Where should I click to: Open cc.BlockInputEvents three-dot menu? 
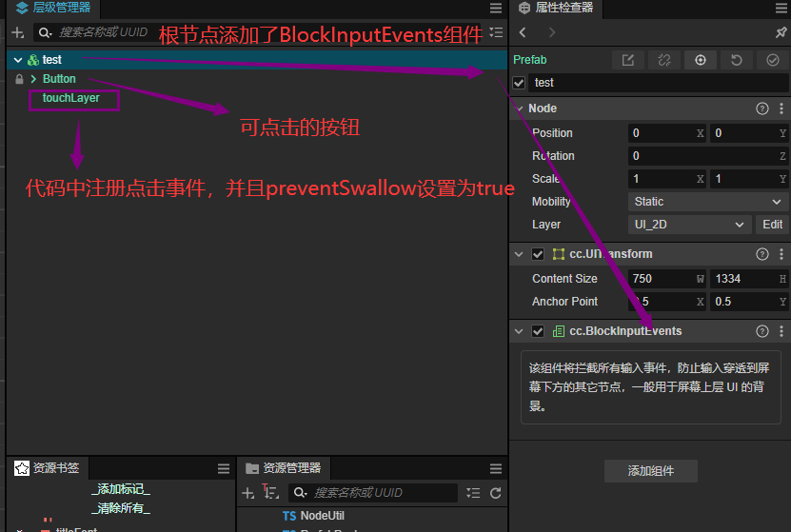pyautogui.click(x=781, y=331)
